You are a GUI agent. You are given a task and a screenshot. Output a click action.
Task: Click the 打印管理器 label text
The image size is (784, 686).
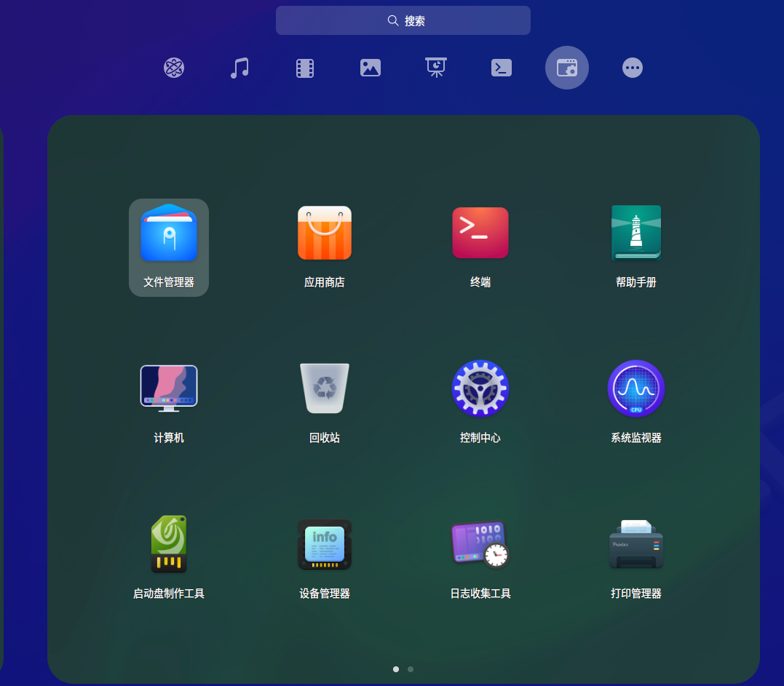pos(636,594)
